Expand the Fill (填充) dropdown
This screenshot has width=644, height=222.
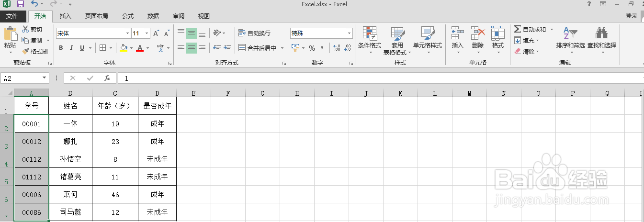[x=537, y=41]
